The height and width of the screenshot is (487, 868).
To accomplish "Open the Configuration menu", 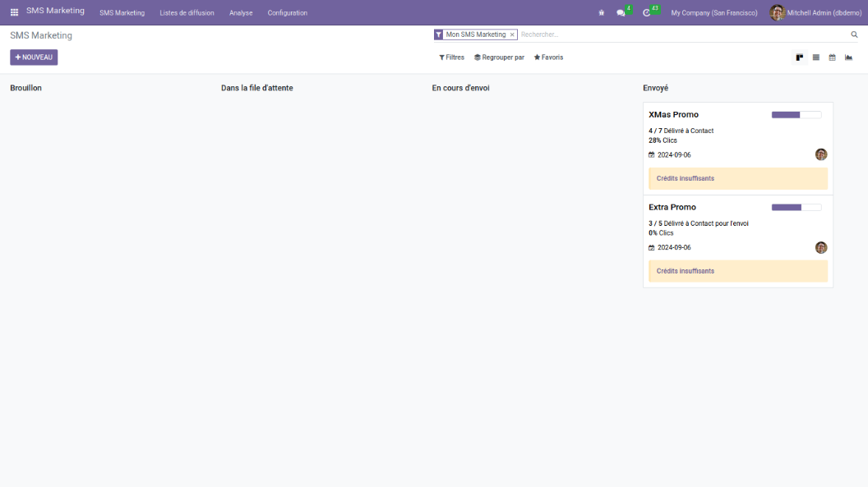I will [x=287, y=13].
